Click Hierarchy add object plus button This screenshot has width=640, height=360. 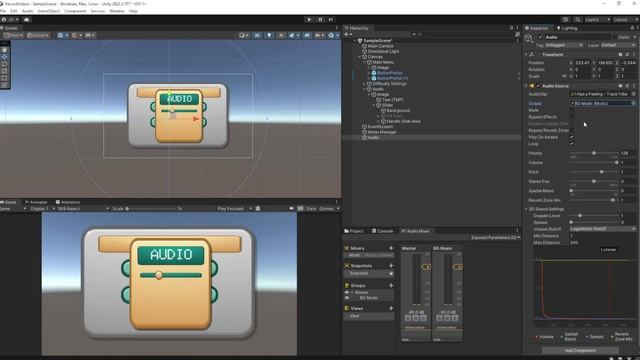point(347,35)
